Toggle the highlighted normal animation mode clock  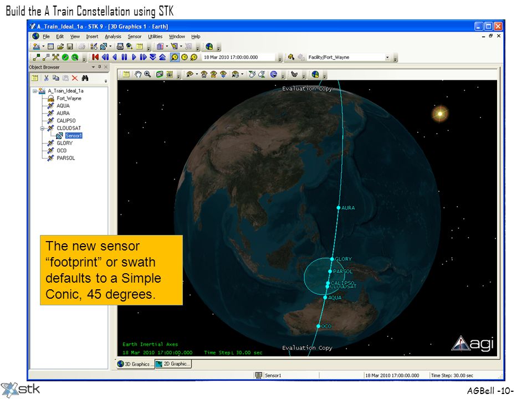175,57
